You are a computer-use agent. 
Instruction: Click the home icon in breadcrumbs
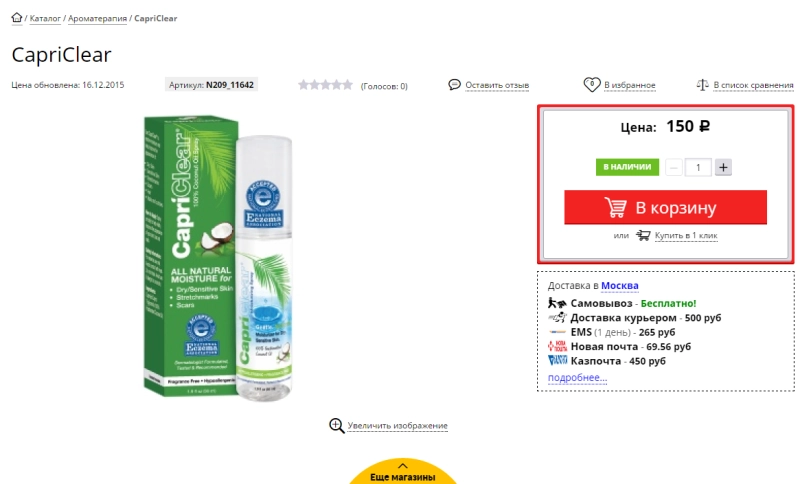17,18
